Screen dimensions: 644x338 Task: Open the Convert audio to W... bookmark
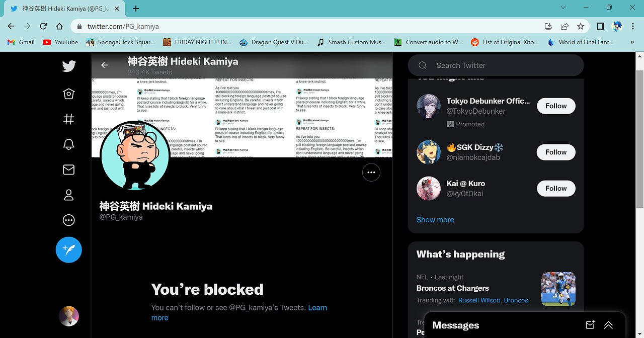coord(428,42)
